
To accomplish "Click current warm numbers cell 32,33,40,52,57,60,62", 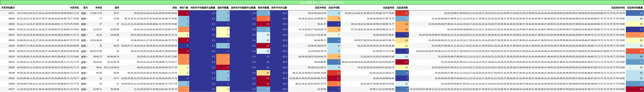I will coord(384,35).
